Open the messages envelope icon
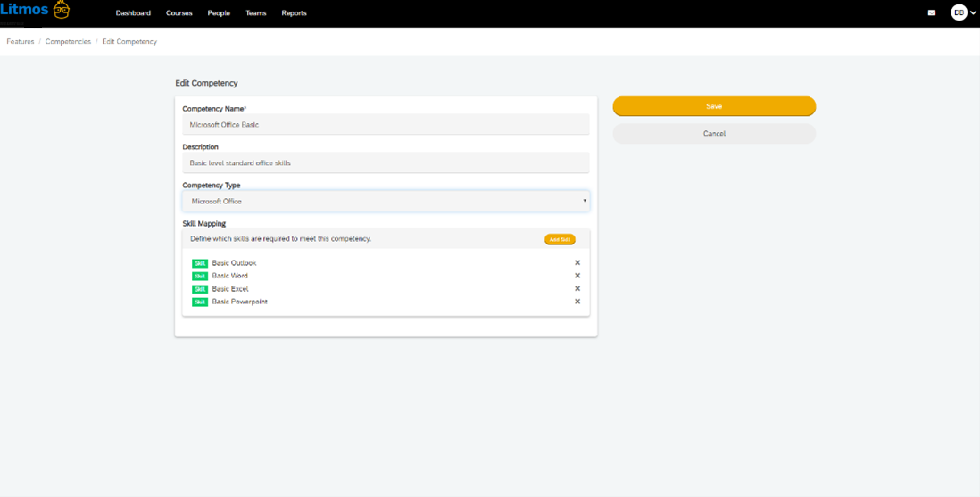 coord(932,12)
